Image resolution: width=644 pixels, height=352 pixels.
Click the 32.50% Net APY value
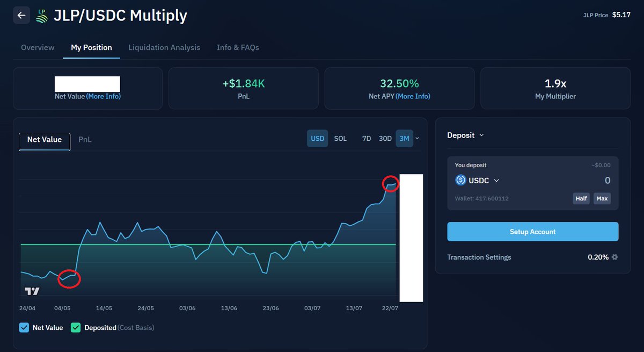[x=399, y=84]
